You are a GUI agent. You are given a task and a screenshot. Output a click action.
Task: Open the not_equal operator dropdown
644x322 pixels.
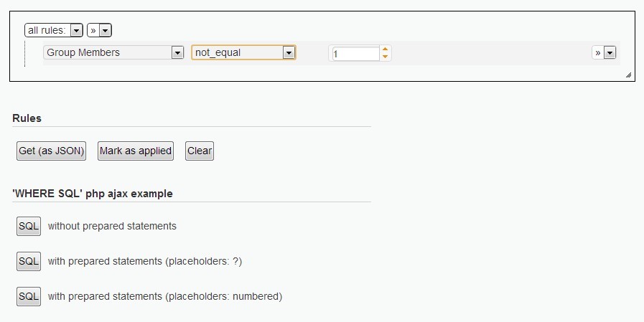243,52
